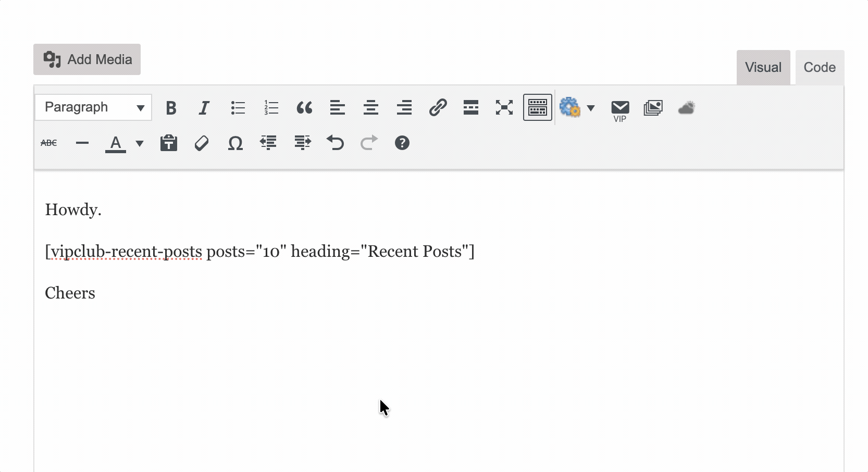Click the Clear Formatting eraser icon
Viewport: 868px width, 472px height.
point(202,143)
